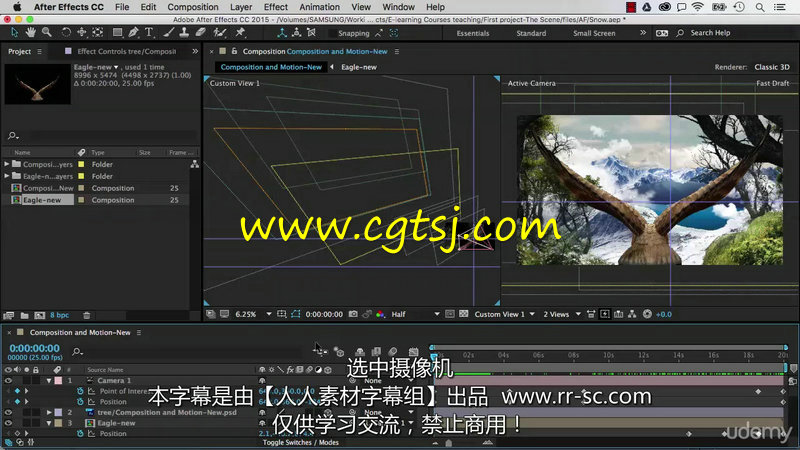
Task: Open the Animation menu
Action: point(319,7)
